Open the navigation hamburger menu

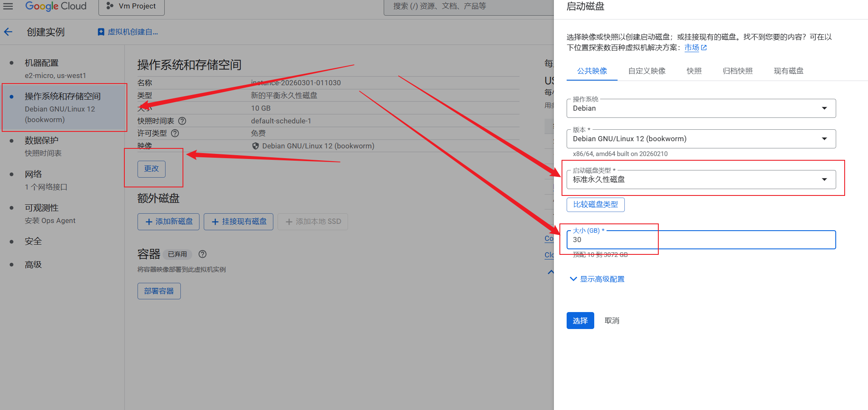(8, 6)
